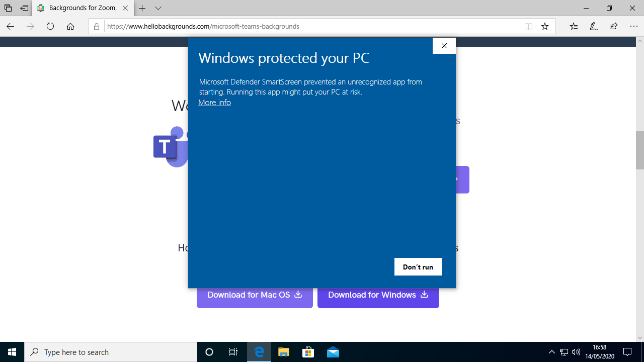Click the address bar URL
This screenshot has width=644, height=362.
(203, 26)
